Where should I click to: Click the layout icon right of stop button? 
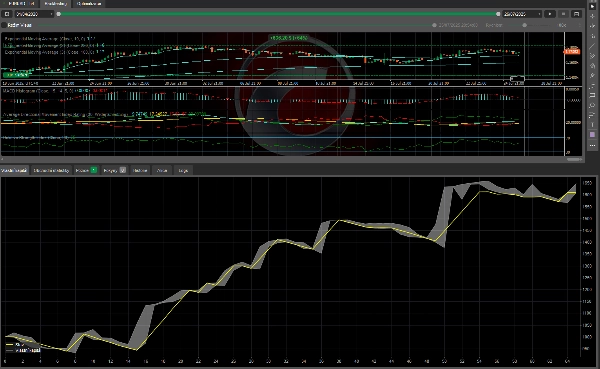click(576, 14)
